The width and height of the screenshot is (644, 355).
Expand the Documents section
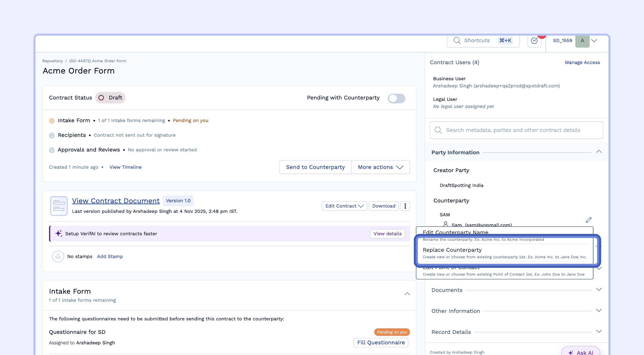[x=599, y=289]
